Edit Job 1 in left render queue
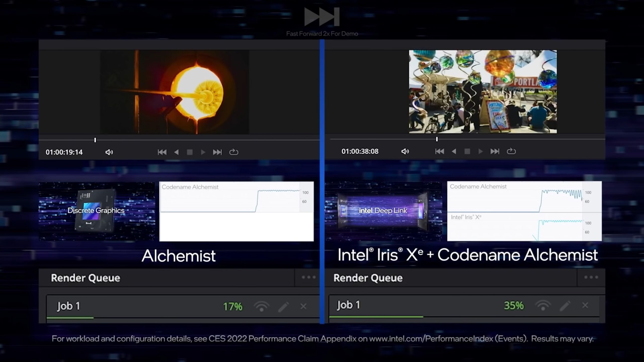Screen dimensions: 644x362 [283, 307]
